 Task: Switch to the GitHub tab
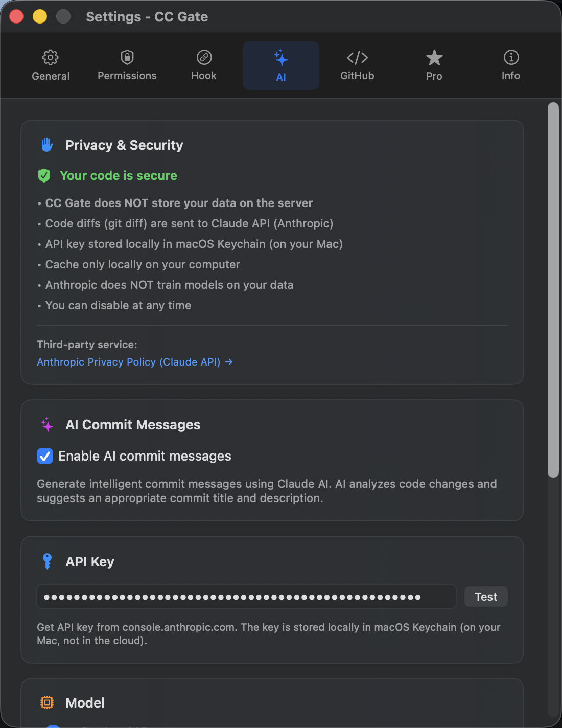[x=357, y=65]
